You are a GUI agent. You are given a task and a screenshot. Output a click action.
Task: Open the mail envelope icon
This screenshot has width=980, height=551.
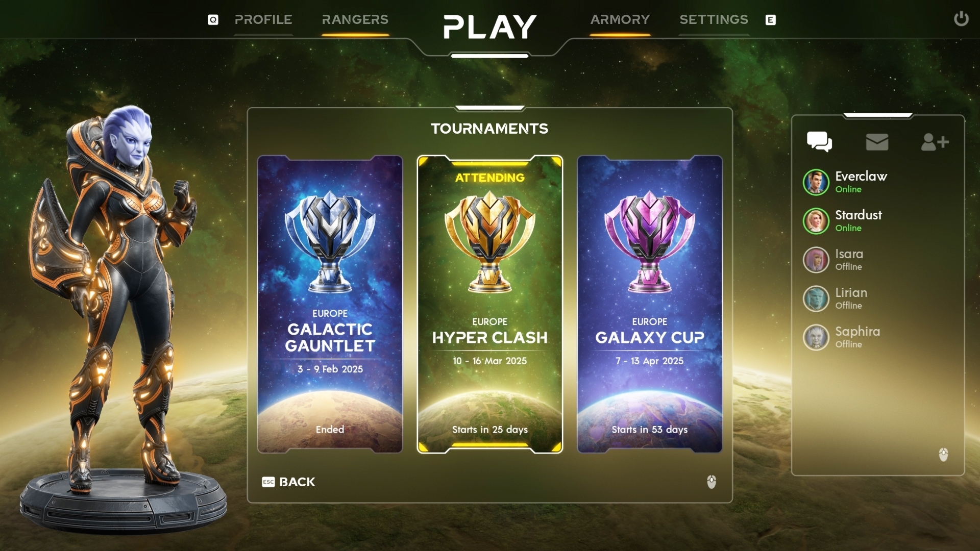pos(877,142)
